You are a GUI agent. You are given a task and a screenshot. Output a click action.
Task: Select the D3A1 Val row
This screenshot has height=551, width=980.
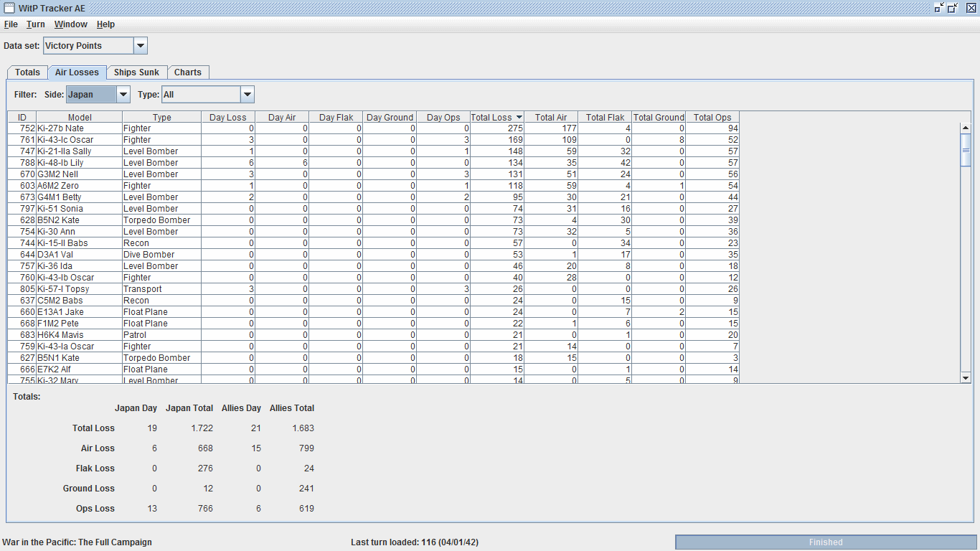pos(374,255)
